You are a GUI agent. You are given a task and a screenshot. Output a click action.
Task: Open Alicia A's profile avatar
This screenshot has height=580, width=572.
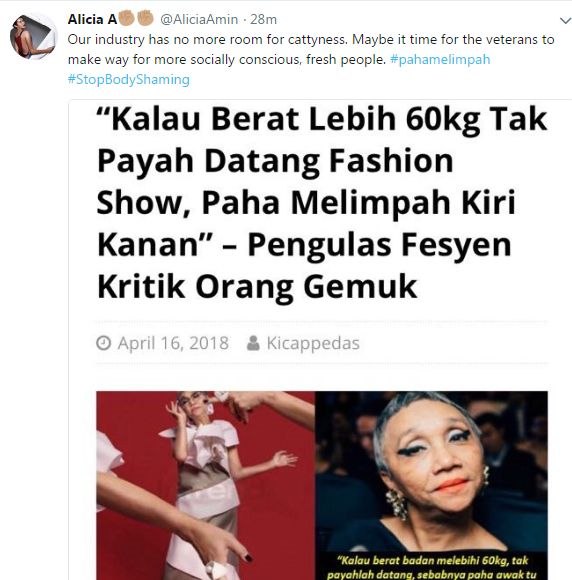pyautogui.click(x=33, y=36)
